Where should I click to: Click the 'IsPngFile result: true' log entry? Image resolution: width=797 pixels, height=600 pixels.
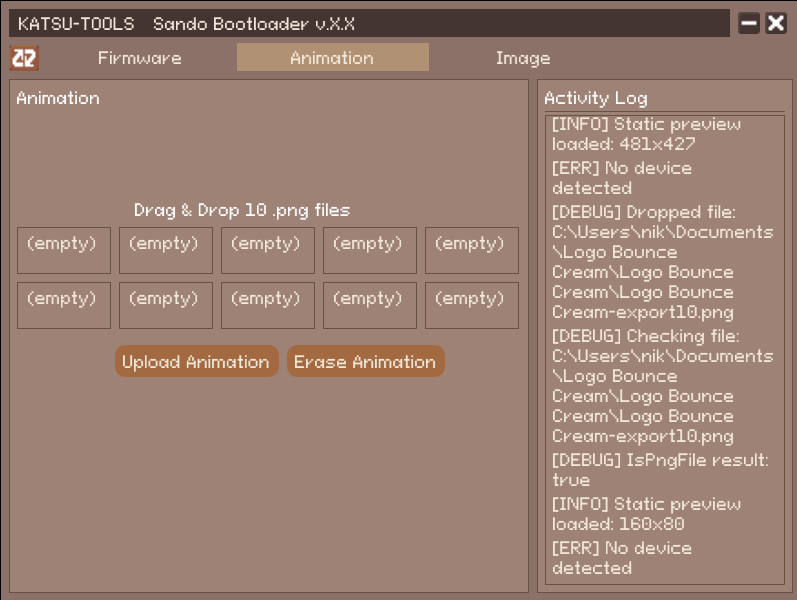pos(660,470)
